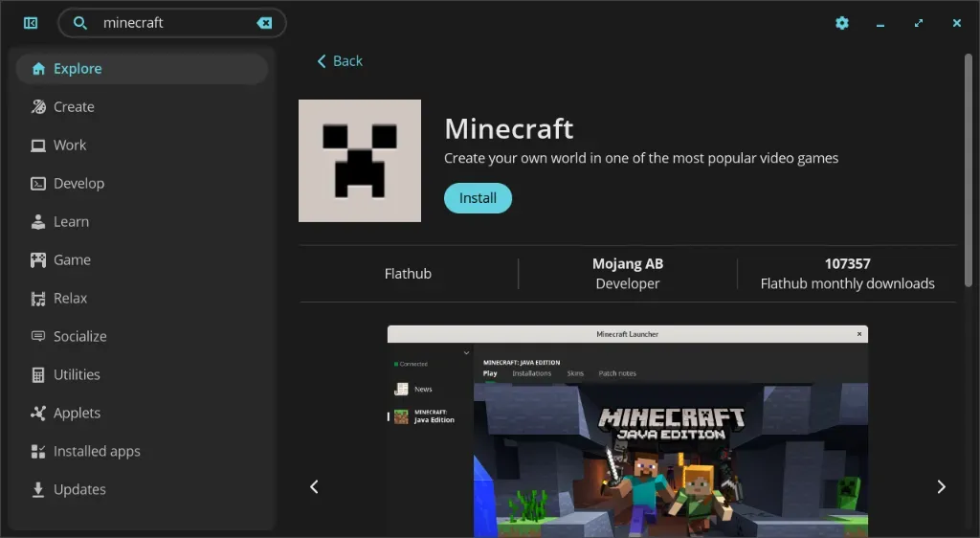Close the app store window
Screen dimensions: 980x538
[957, 23]
